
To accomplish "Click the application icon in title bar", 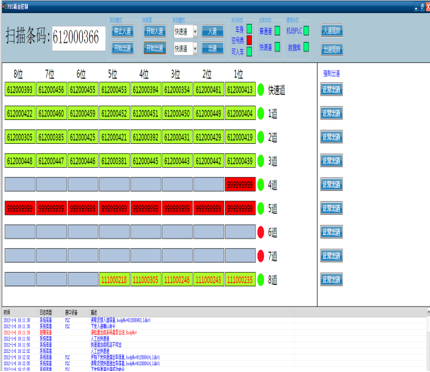I will (x=4, y=7).
